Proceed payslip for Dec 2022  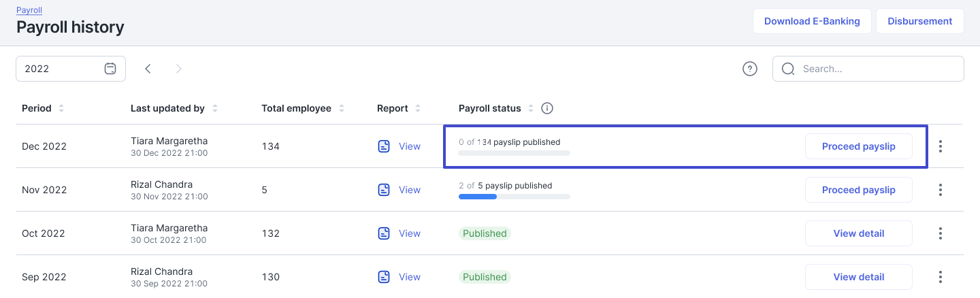(858, 146)
